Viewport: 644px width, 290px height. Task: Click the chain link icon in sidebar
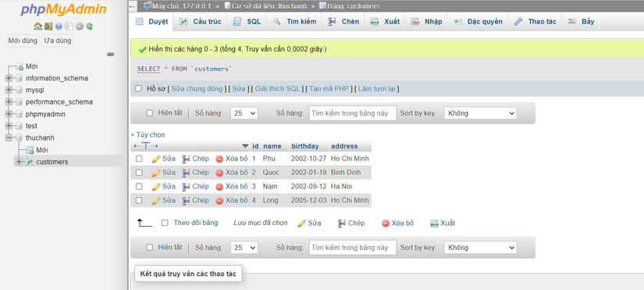pyautogui.click(x=111, y=54)
